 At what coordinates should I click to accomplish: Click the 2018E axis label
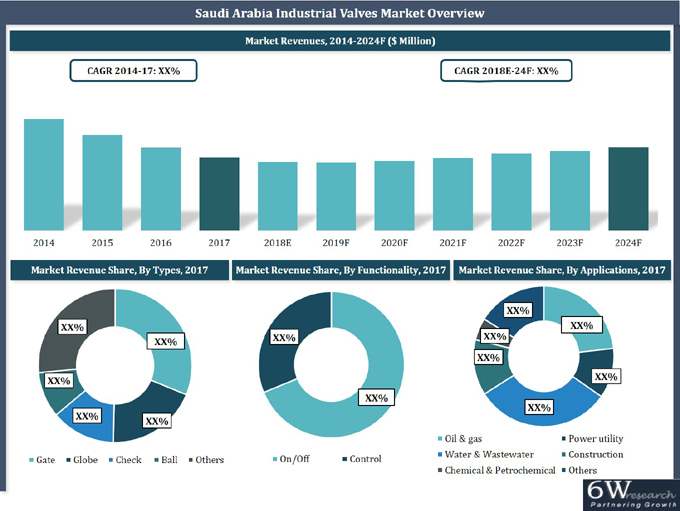click(x=278, y=243)
